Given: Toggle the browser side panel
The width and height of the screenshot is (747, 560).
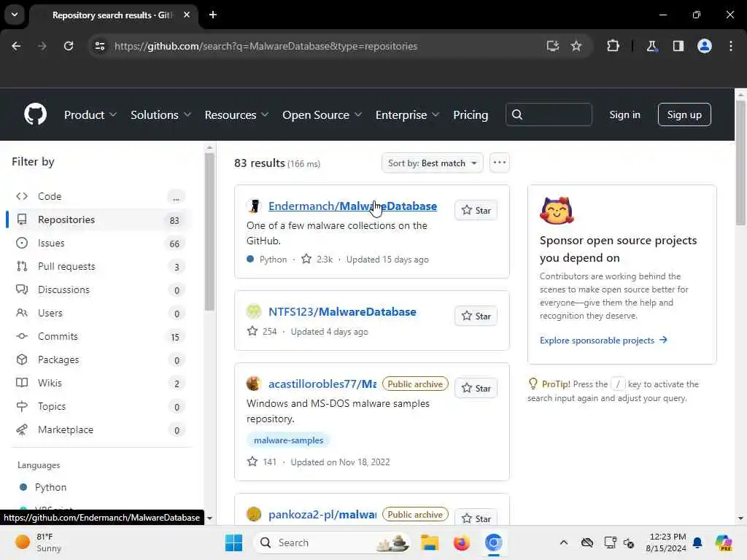Looking at the screenshot, I should (678, 46).
